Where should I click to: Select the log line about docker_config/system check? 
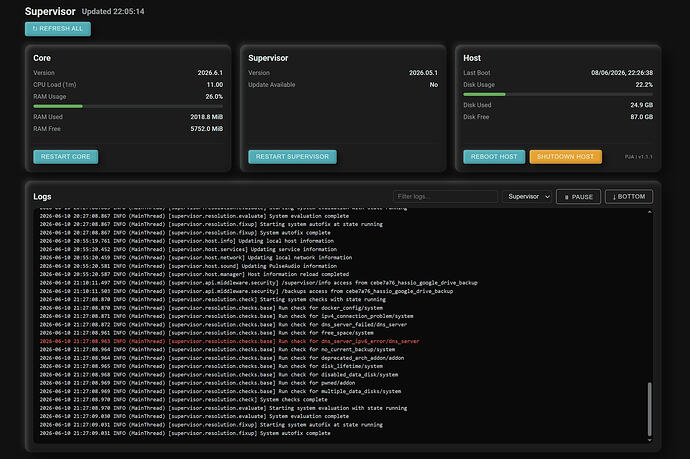pyautogui.click(x=211, y=308)
